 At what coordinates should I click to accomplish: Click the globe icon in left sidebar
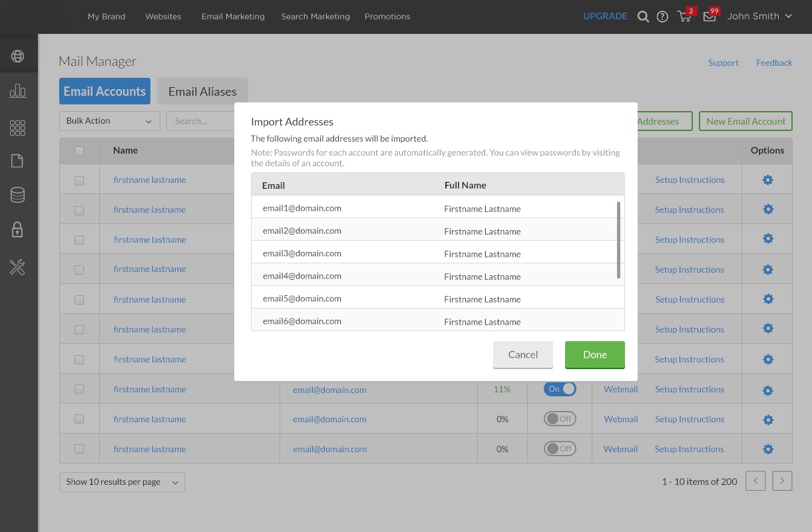click(18, 57)
